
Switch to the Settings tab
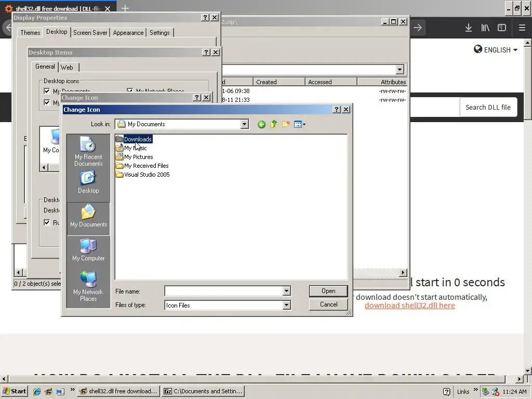(x=159, y=33)
